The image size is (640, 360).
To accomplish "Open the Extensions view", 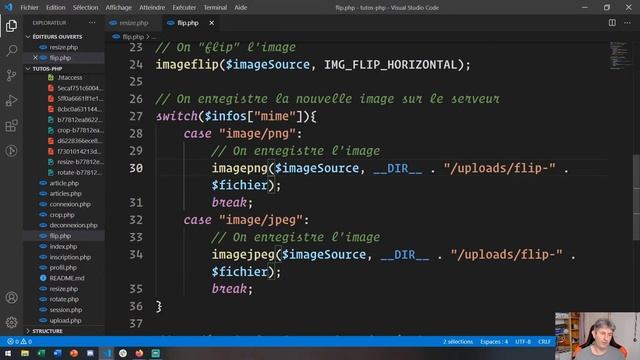I will click(x=11, y=126).
